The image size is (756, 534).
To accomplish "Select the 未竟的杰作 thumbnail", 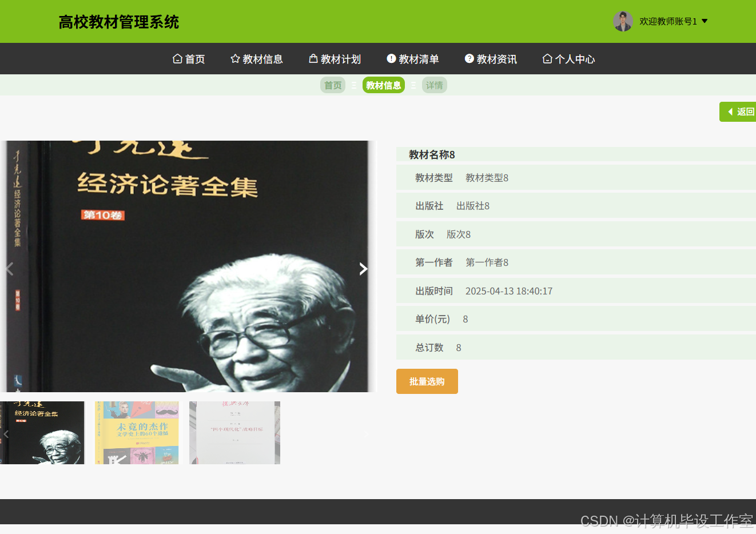I will (137, 433).
